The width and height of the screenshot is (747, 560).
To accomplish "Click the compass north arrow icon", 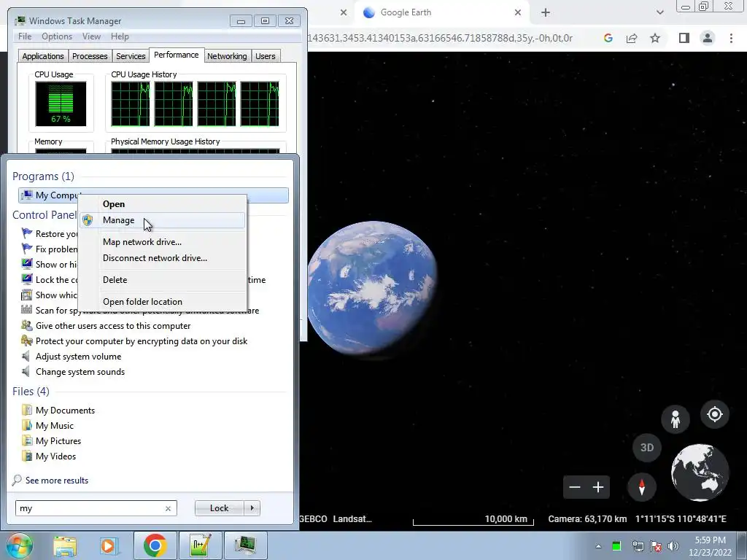I will [x=642, y=486].
